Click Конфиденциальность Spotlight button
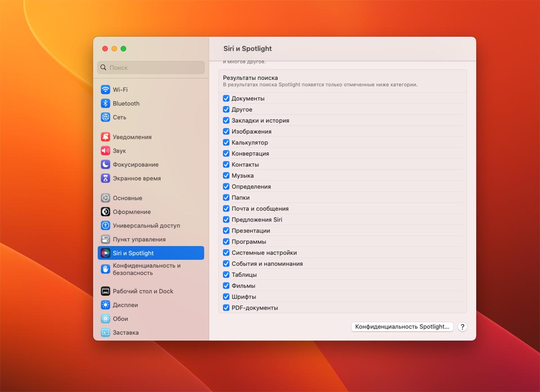This screenshot has height=392, width=540. (x=402, y=327)
